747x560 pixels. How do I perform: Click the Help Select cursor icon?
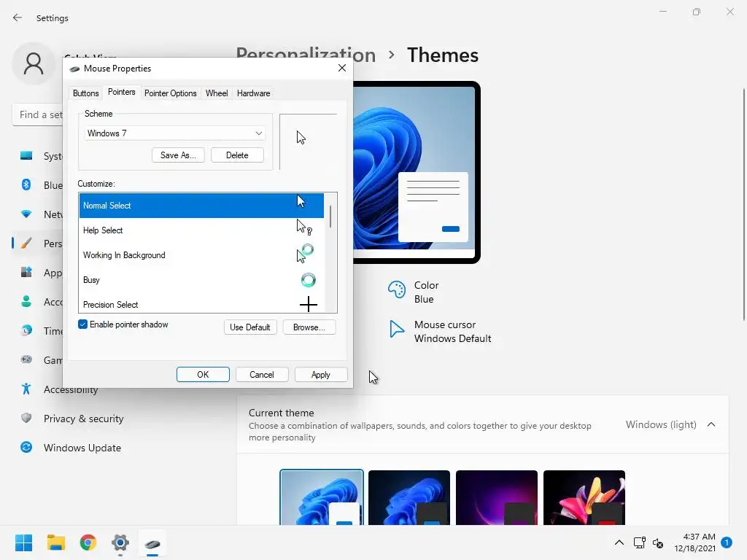coord(304,227)
